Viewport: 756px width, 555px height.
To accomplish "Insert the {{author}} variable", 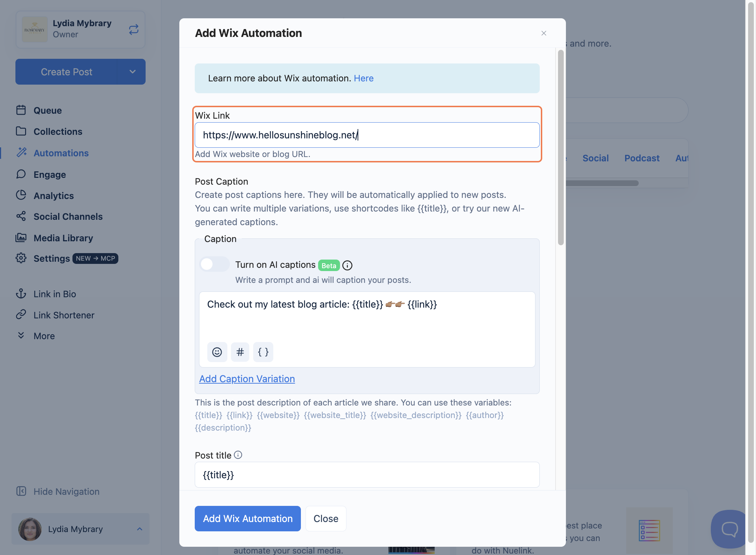I will tap(485, 415).
